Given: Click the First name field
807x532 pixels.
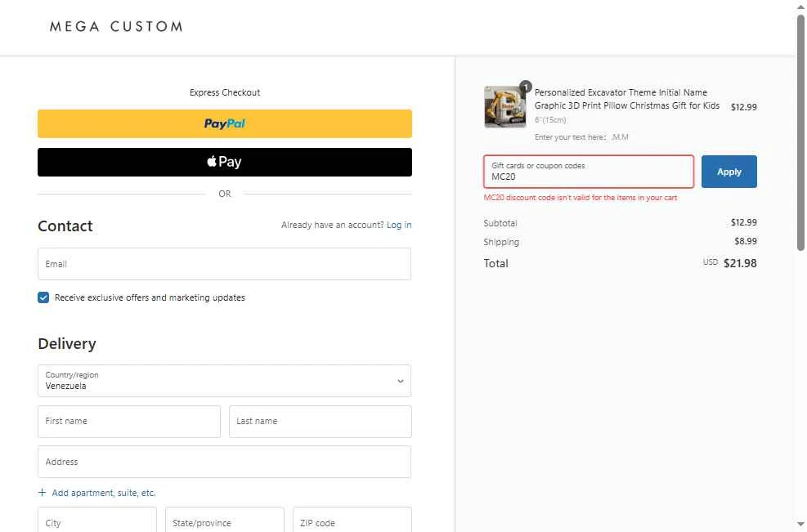Looking at the screenshot, I should (x=129, y=422).
